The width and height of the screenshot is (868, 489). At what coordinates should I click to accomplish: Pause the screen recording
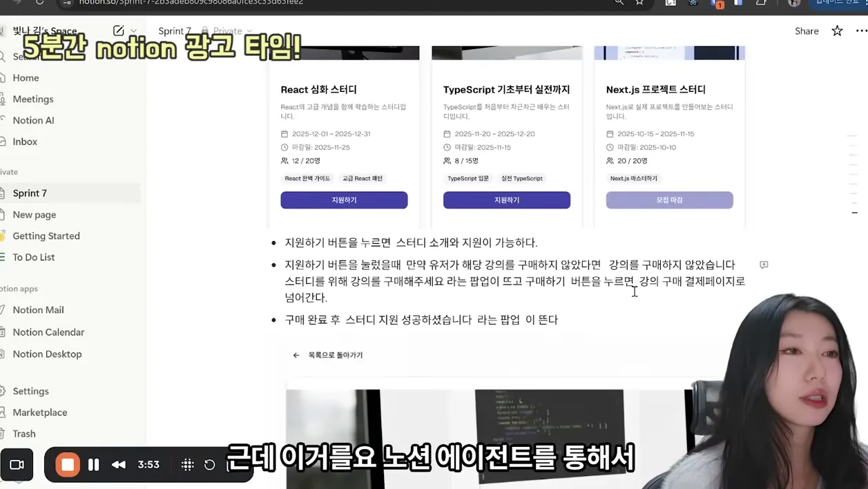pyautogui.click(x=94, y=465)
